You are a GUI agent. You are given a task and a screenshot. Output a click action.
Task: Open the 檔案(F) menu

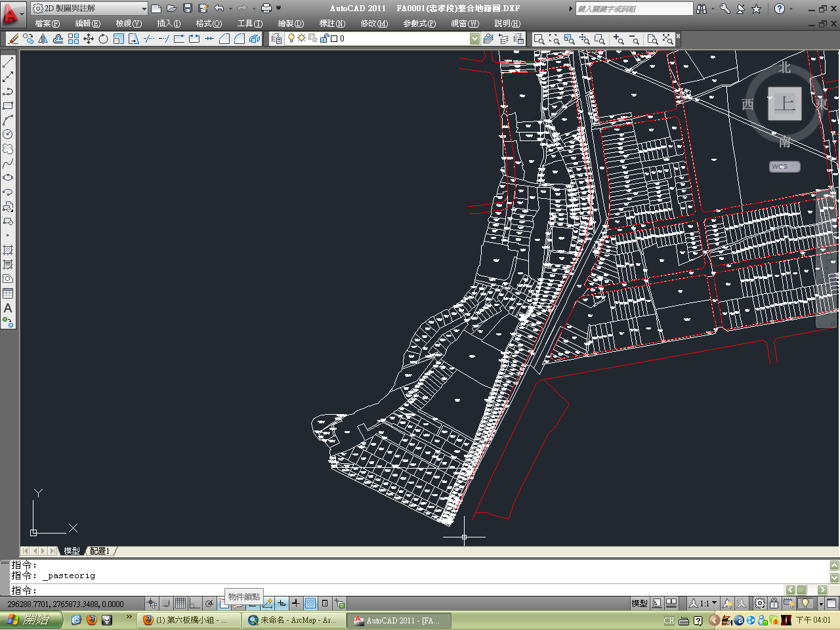click(47, 24)
